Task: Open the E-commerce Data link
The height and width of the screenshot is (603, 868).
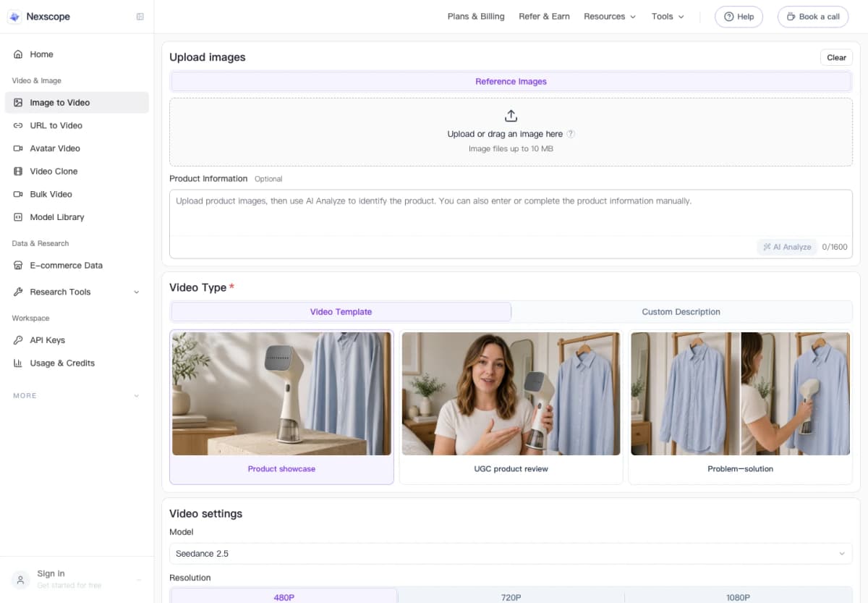Action: coord(77,266)
